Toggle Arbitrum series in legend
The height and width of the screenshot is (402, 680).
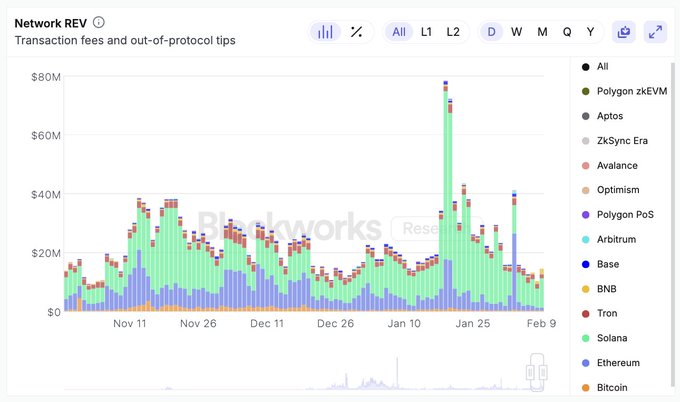click(608, 239)
